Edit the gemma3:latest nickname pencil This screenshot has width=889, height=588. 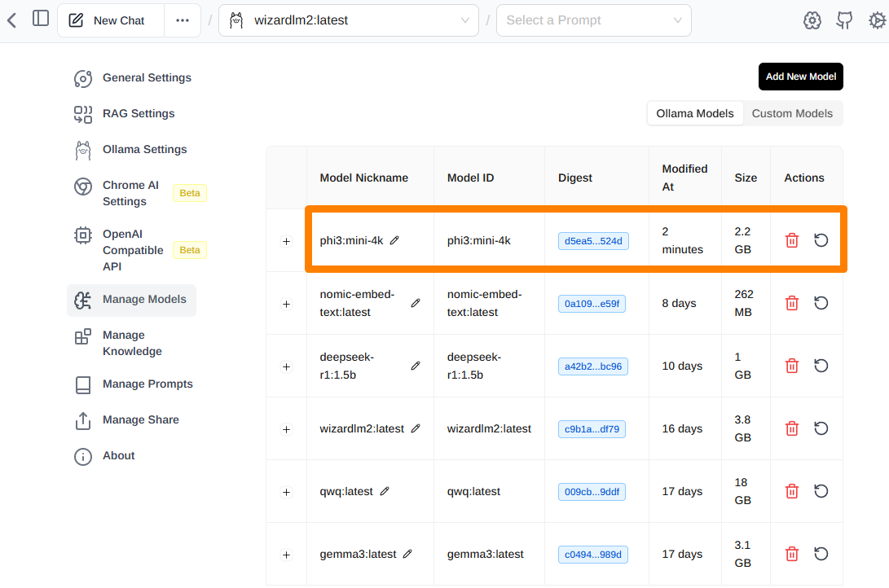tap(407, 554)
